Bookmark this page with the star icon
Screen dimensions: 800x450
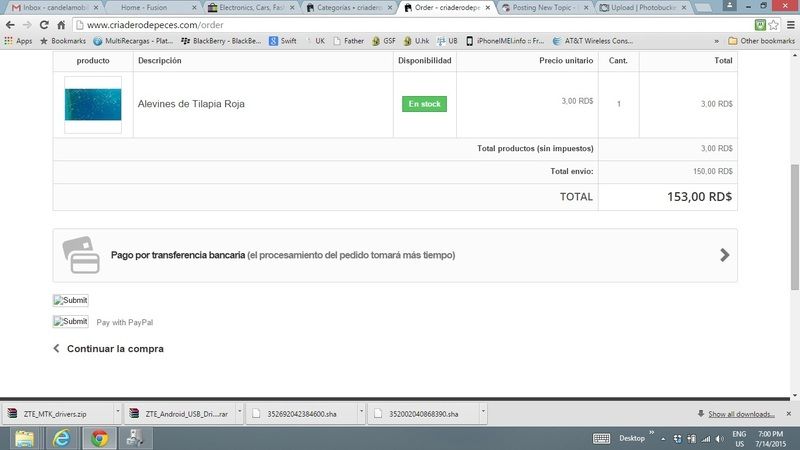pos(773,24)
